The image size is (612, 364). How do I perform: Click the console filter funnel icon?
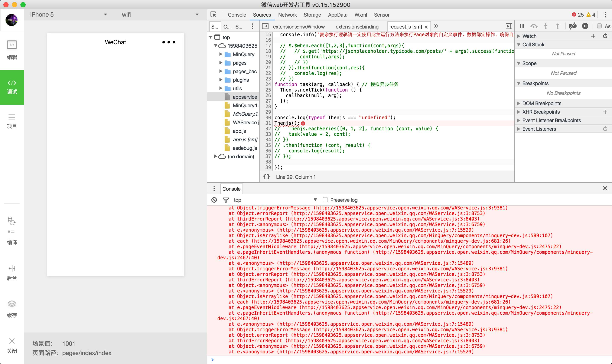226,200
